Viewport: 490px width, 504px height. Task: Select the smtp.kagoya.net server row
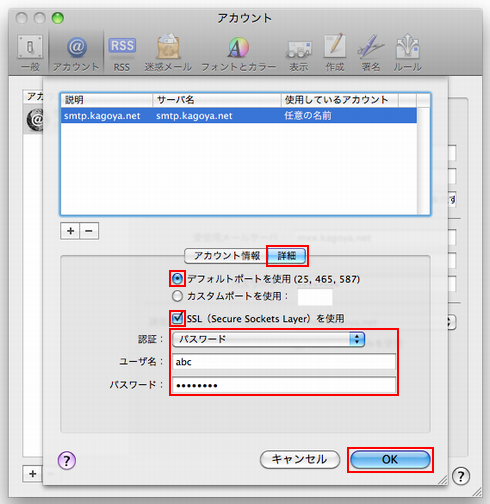click(239, 116)
